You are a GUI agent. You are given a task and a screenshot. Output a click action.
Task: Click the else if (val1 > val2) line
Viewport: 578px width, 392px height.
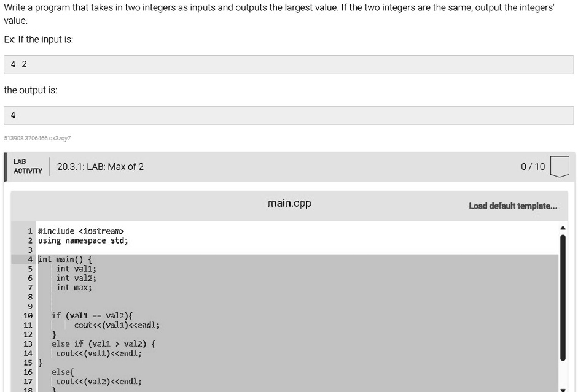104,344
